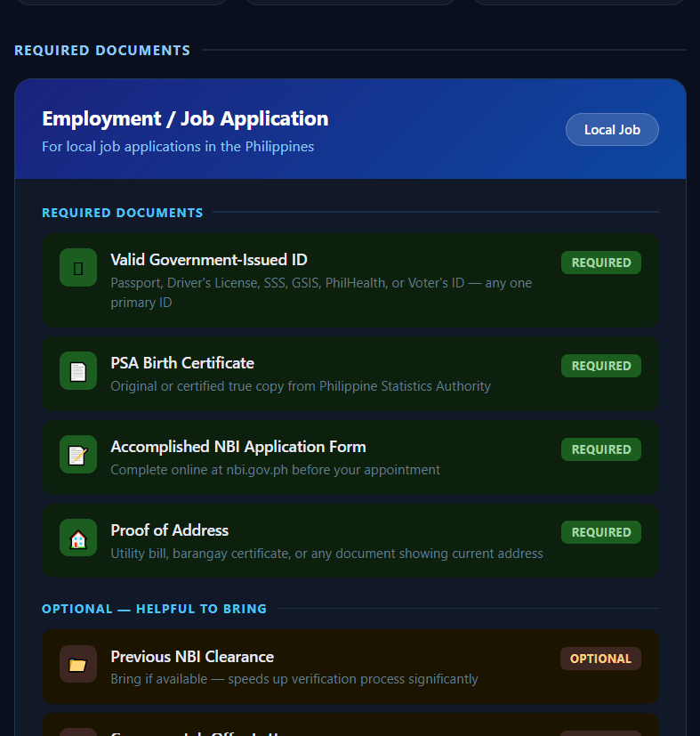Click REQUIRED badge for NBI Application Form
The width and height of the screenshot is (700, 736).
click(601, 449)
